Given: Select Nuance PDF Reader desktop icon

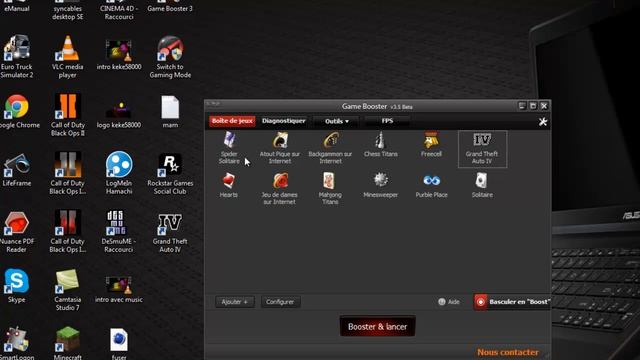Looking at the screenshot, I should (x=17, y=231).
